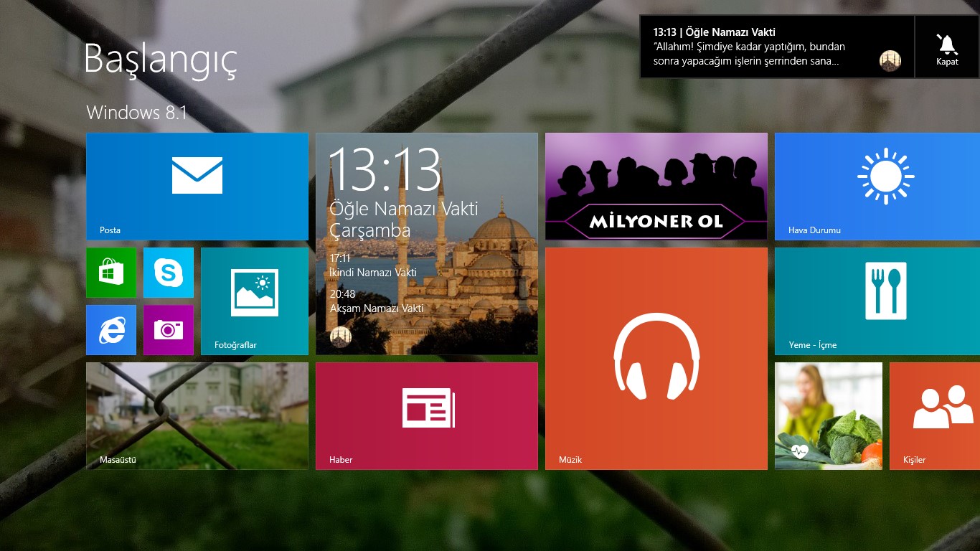Dismiss notification with the Kapat bell button
The height and width of the screenshot is (551, 980).
click(947, 47)
